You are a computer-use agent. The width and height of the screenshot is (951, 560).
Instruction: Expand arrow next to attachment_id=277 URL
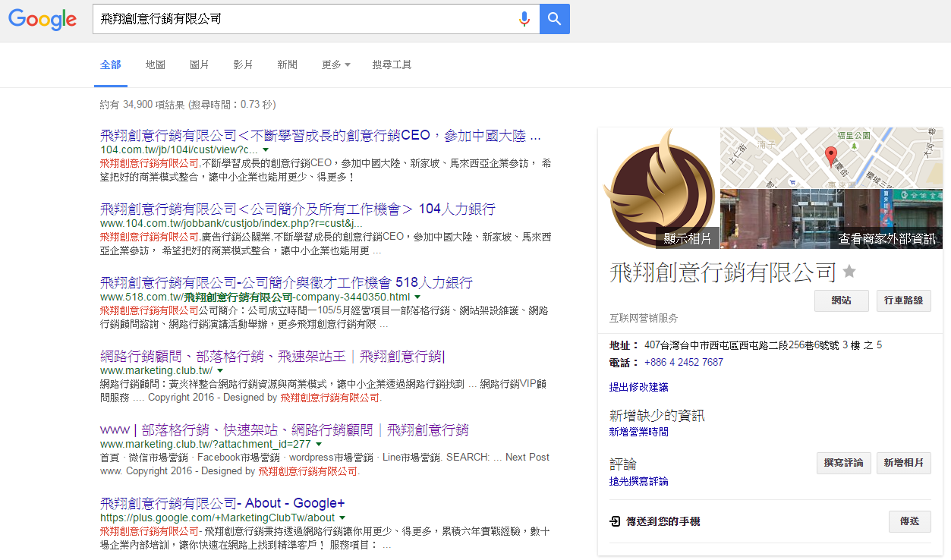pos(319,445)
